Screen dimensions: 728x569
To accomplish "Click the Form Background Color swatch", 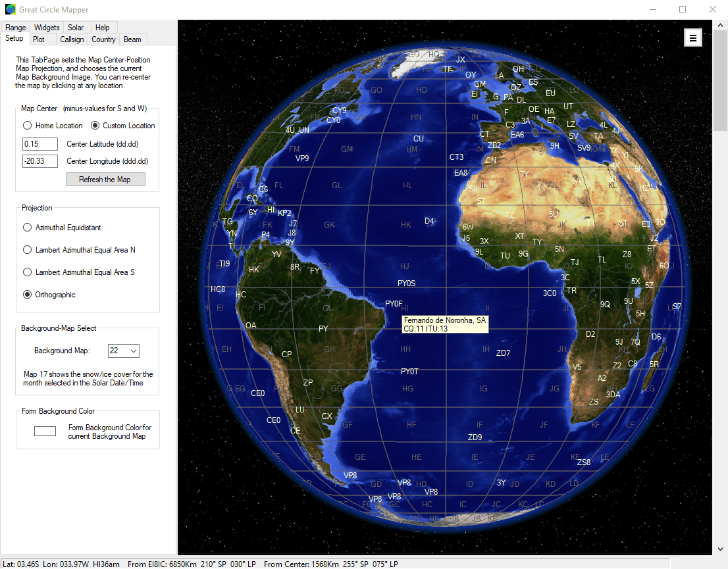I will click(x=44, y=431).
